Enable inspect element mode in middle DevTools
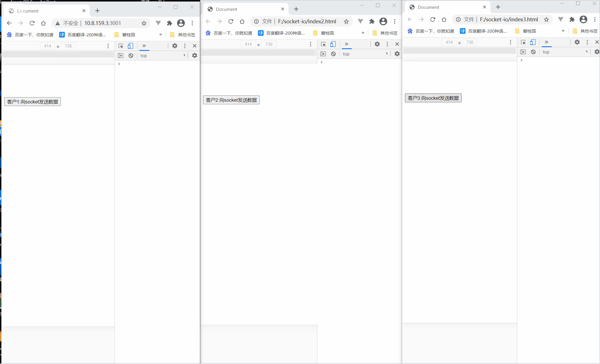 [x=323, y=44]
